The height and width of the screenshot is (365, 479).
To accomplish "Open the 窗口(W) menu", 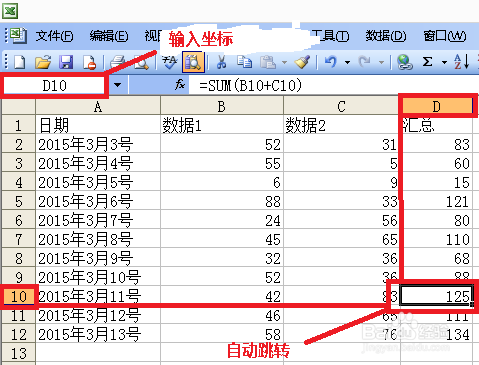I will click(x=445, y=36).
